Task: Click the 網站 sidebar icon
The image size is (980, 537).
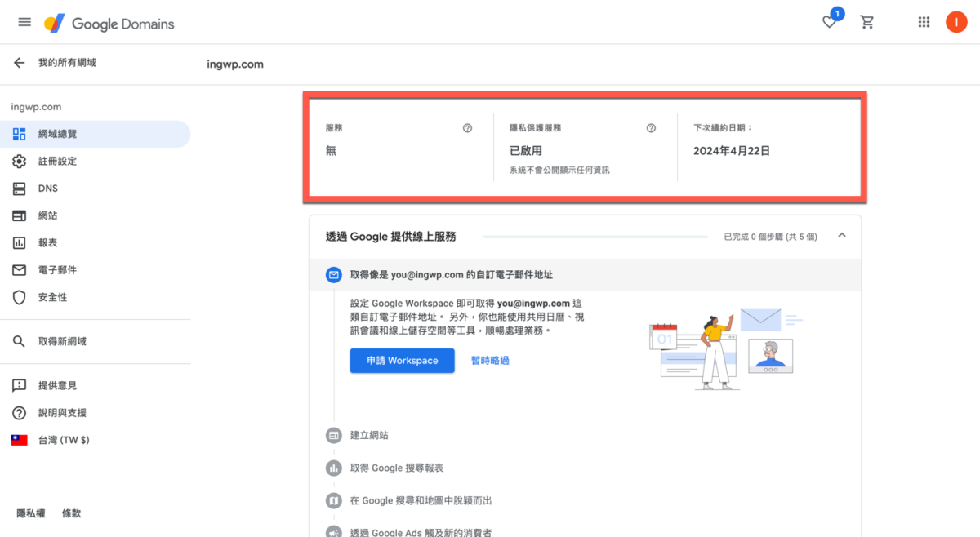Action: tap(19, 215)
